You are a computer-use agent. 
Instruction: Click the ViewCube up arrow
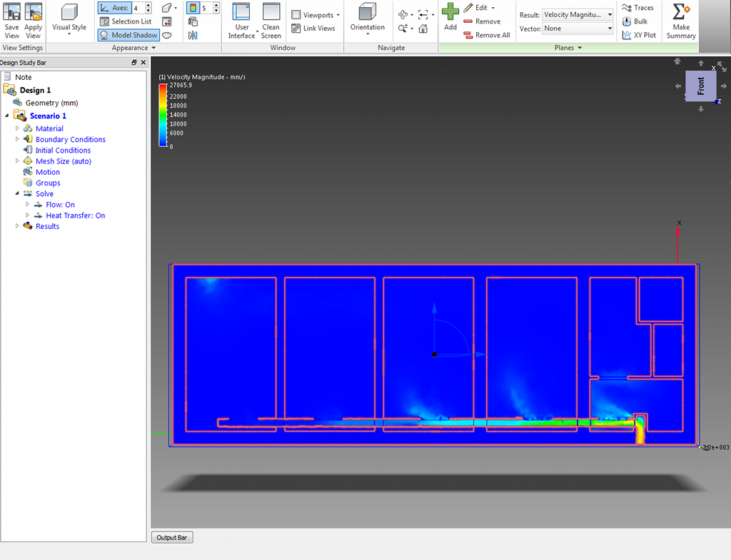coord(701,63)
